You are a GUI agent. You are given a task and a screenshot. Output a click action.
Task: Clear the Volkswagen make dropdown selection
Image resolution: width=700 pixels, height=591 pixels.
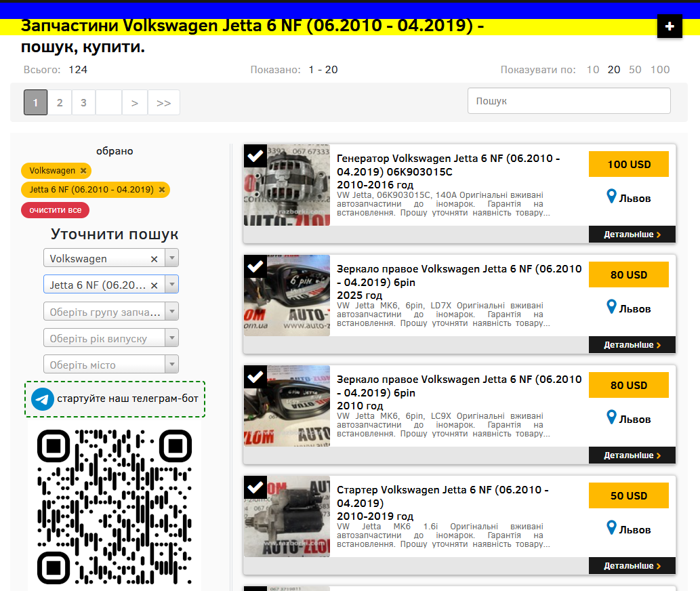pos(154,259)
